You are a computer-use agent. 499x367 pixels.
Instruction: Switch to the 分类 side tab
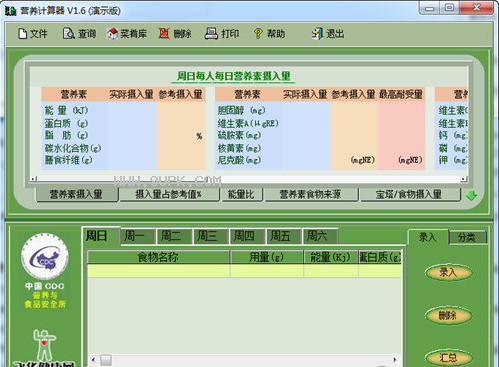tap(467, 237)
